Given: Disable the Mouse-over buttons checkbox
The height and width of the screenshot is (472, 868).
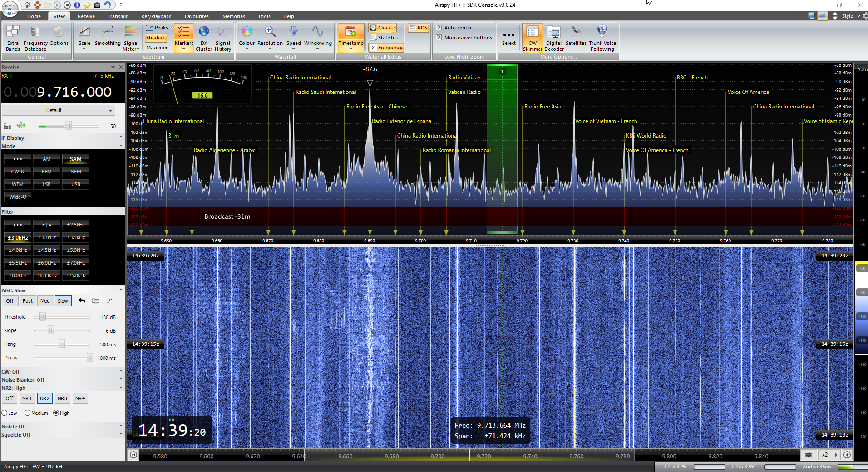Looking at the screenshot, I should (439, 38).
